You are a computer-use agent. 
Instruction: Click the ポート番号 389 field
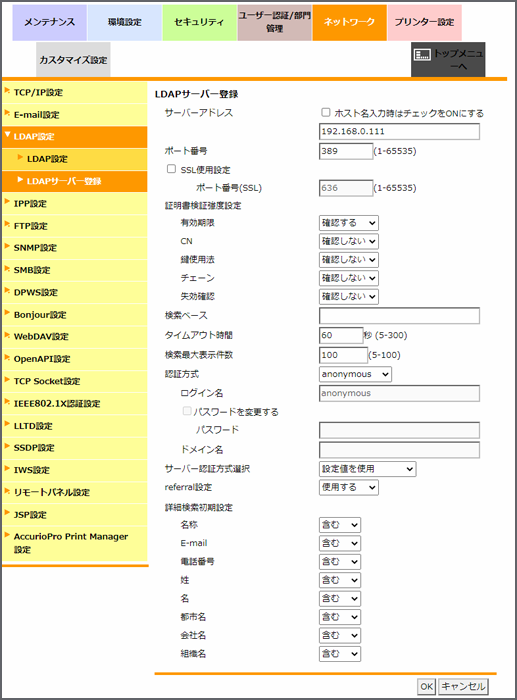(346, 151)
